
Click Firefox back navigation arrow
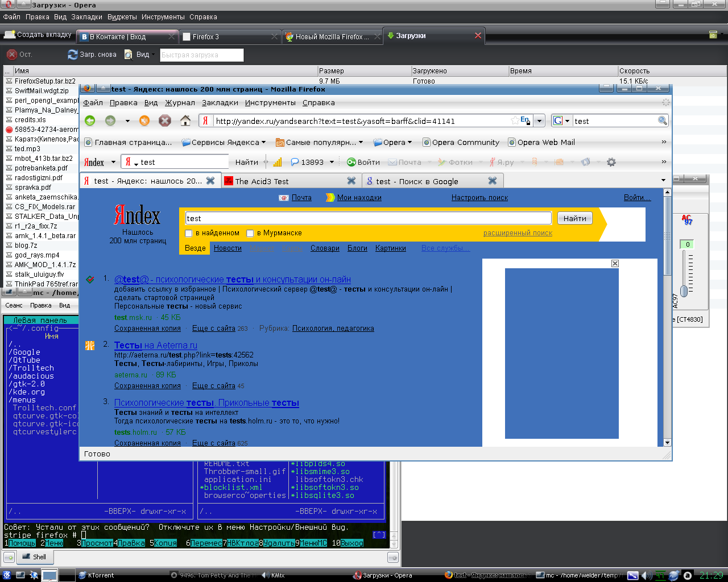(x=90, y=120)
